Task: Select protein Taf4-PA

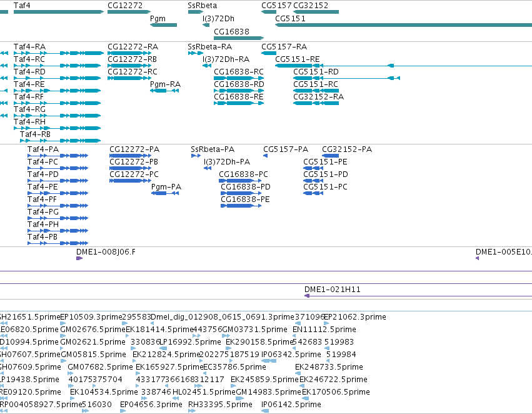Action: coord(58,156)
